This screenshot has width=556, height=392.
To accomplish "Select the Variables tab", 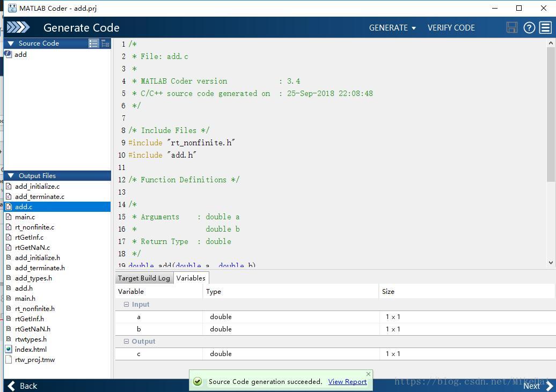I will 191,278.
